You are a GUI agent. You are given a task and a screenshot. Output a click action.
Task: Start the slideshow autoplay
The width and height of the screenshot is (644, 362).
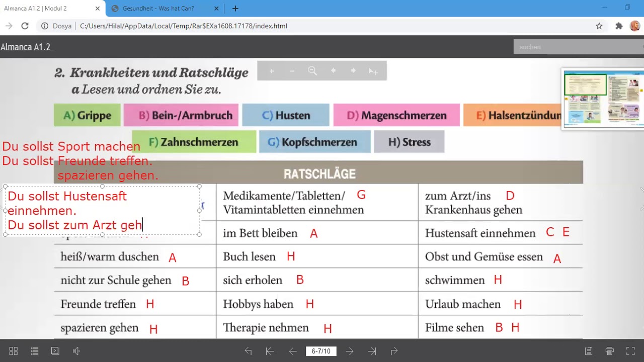[55, 351]
